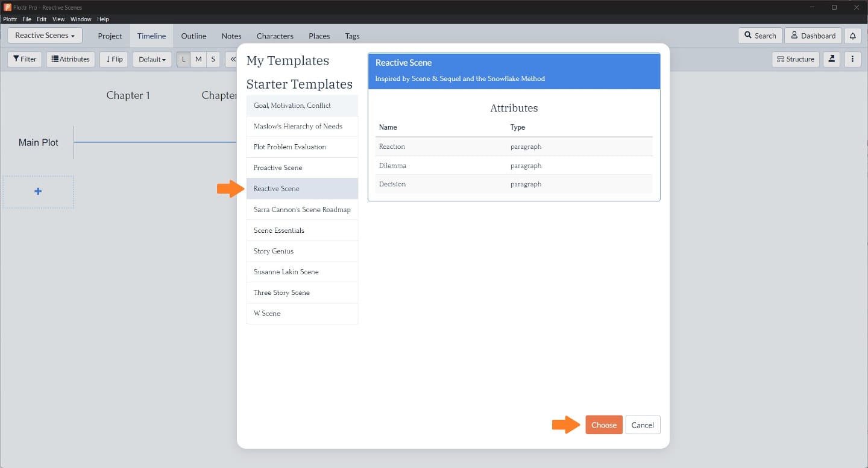Click the Structure button
The image size is (868, 468).
[x=796, y=59]
